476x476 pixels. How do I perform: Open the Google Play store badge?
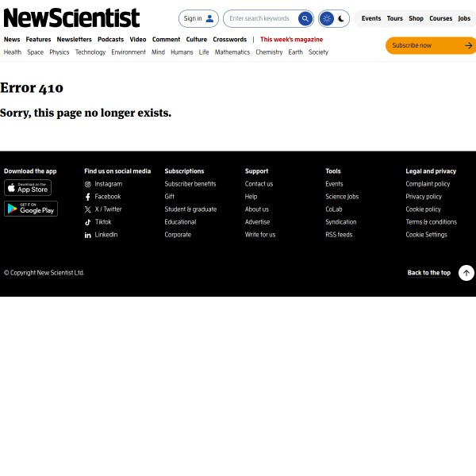click(31, 209)
